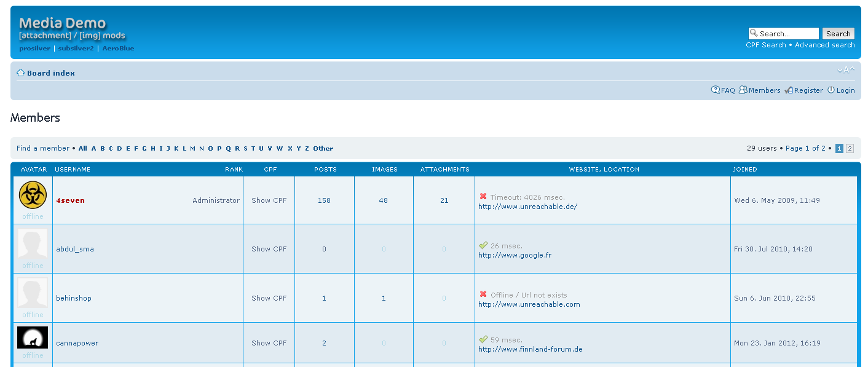Click the change font size icon
Screen dimensions: 868x367
click(846, 70)
